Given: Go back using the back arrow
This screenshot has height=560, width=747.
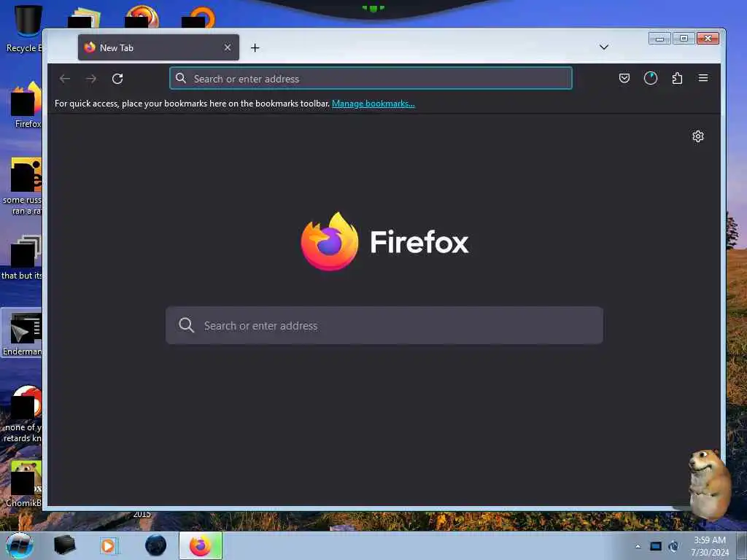Looking at the screenshot, I should 65,79.
